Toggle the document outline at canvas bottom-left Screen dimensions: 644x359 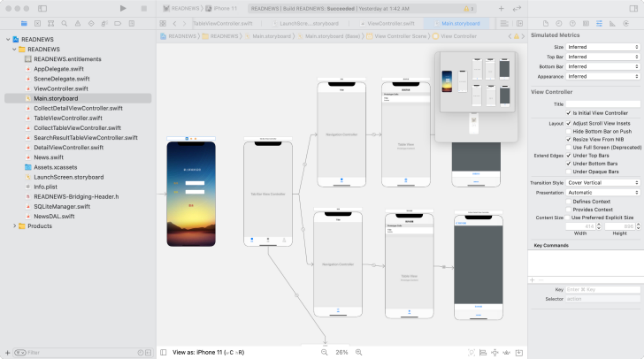pyautogui.click(x=163, y=352)
